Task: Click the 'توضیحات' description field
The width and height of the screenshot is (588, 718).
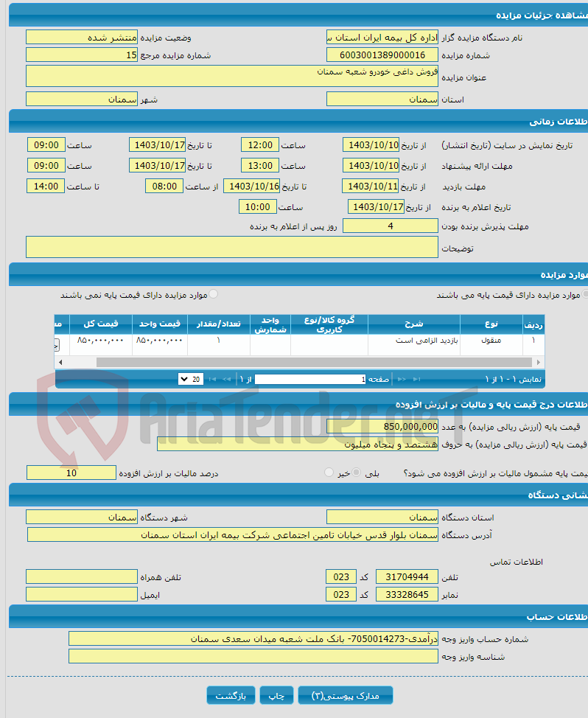Action: click(x=232, y=247)
